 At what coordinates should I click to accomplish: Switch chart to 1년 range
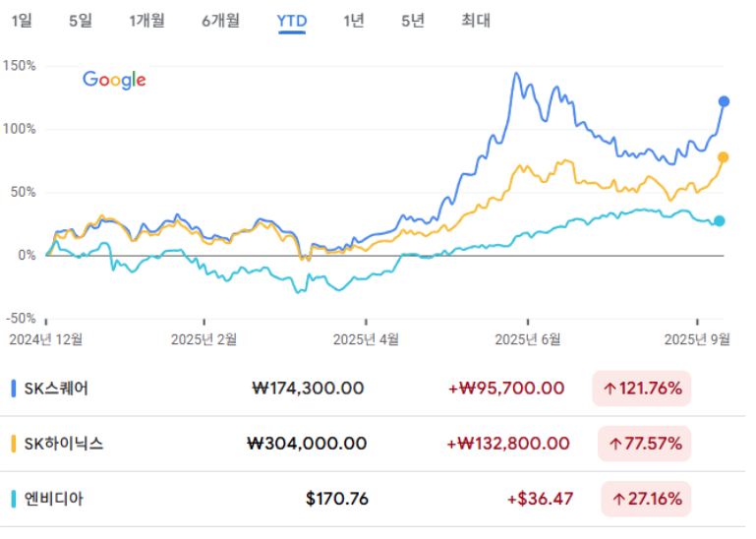pos(354,21)
